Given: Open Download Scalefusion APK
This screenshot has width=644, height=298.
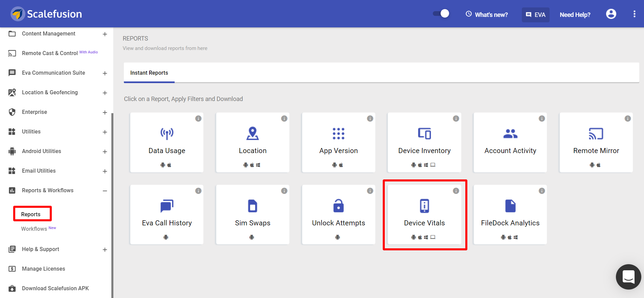Looking at the screenshot, I should pos(55,288).
